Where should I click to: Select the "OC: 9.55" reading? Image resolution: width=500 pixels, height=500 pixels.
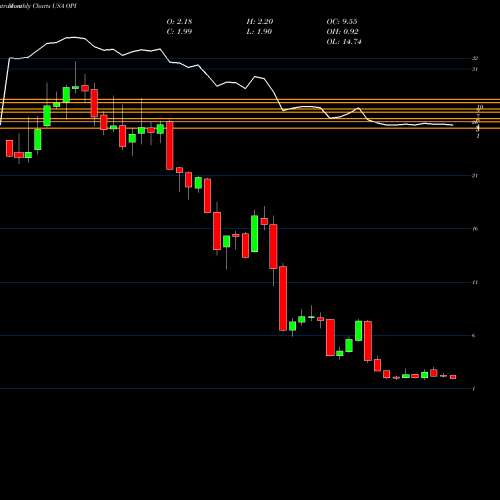coord(342,22)
